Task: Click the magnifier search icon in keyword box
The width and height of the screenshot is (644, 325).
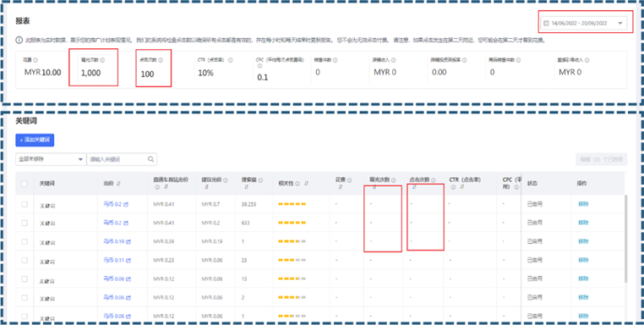Action: click(x=151, y=159)
